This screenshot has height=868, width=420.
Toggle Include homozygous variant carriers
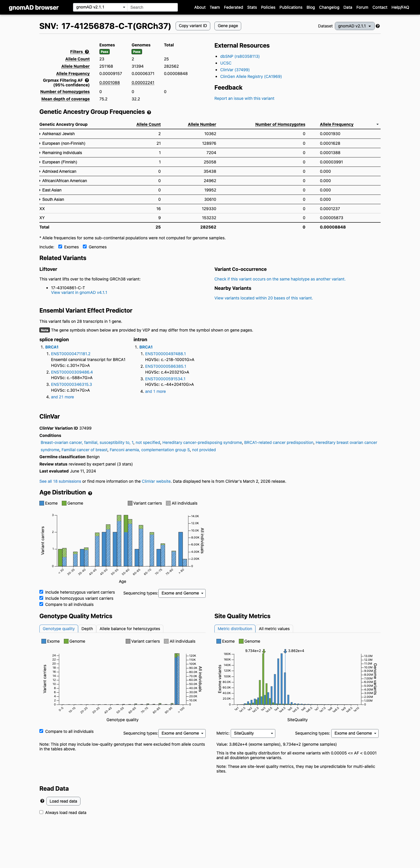pyautogui.click(x=41, y=598)
